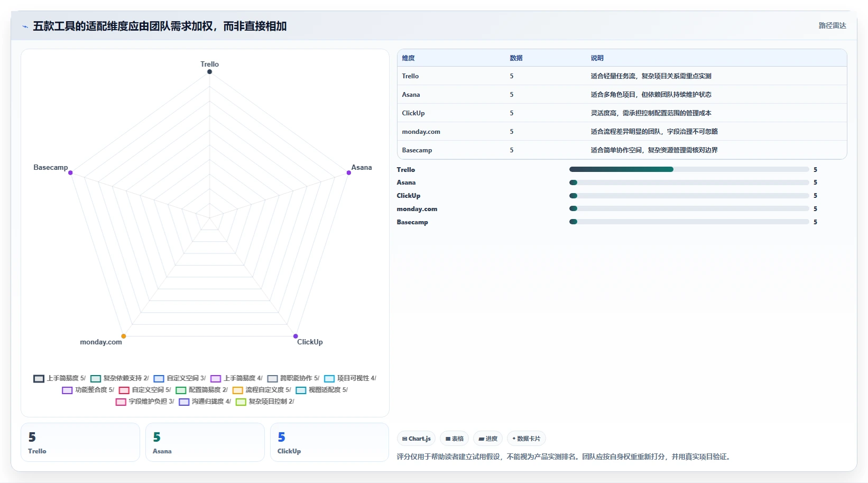Toggle the 沟通归拢度 4/ legend entry
868x483 pixels.
(x=205, y=402)
